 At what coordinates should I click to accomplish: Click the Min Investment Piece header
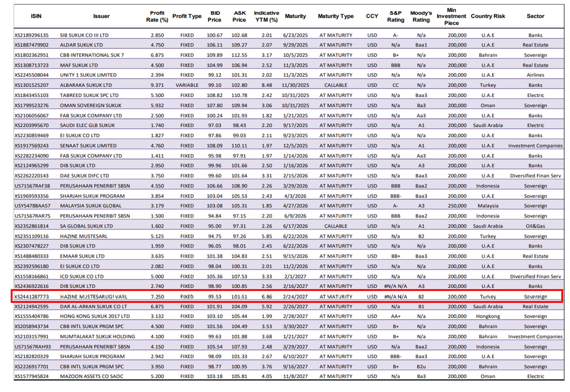(x=451, y=16)
